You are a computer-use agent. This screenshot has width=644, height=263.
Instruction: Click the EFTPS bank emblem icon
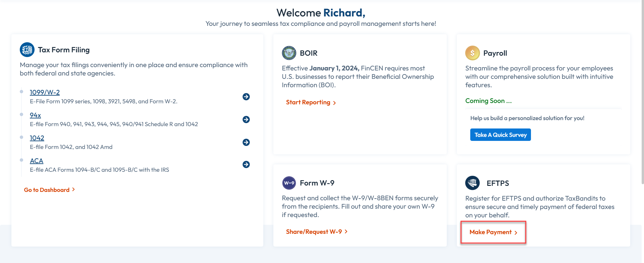472,183
